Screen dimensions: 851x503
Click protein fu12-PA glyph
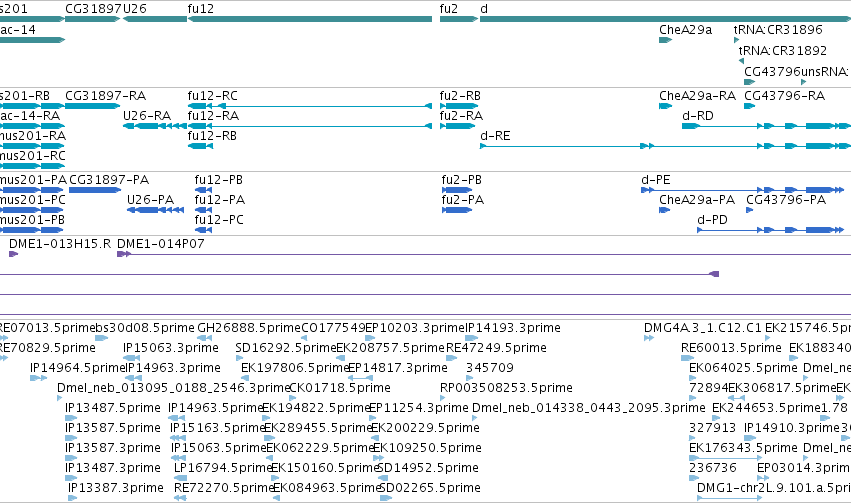pyautogui.click(x=203, y=210)
